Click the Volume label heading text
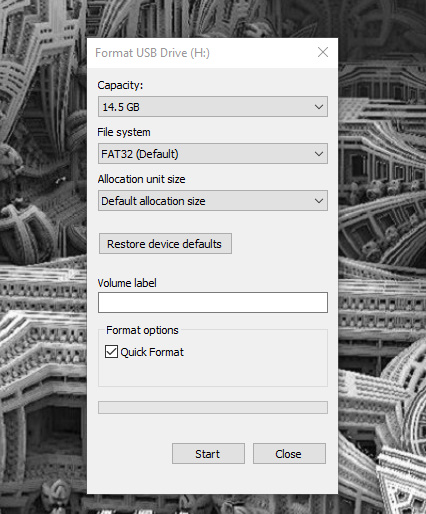This screenshot has height=514, width=426. pos(127,283)
